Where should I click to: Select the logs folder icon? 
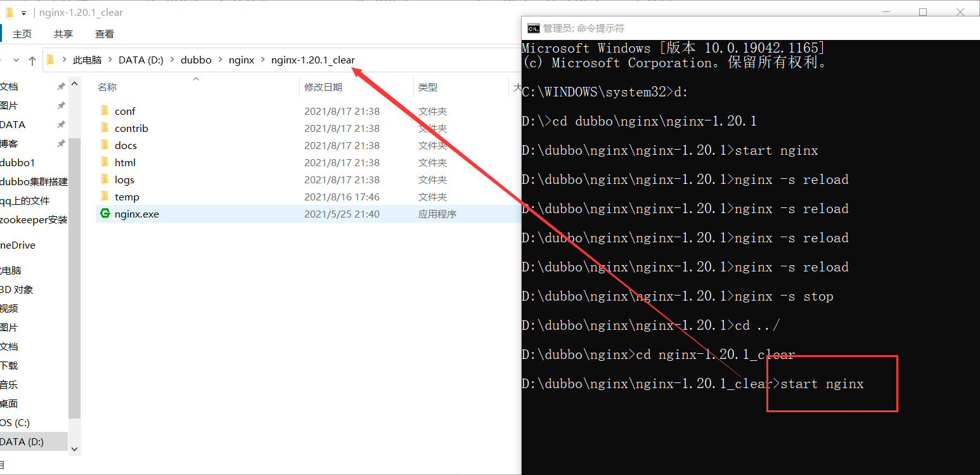105,179
